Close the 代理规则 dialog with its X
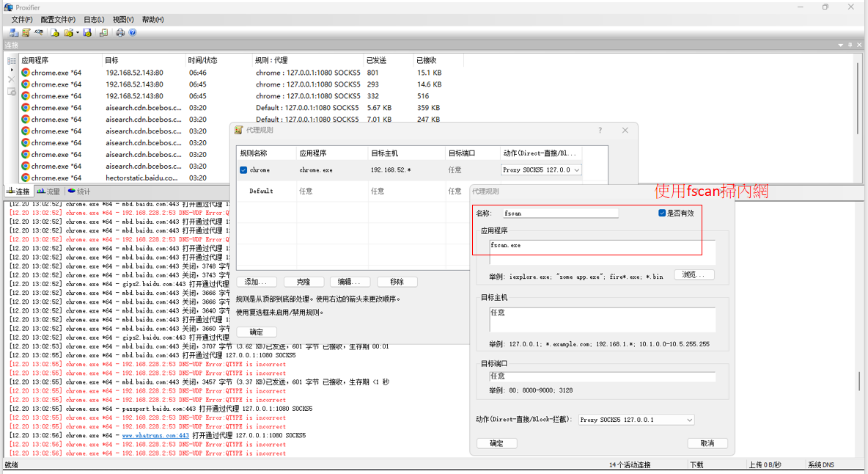The width and height of the screenshot is (868, 474). (x=625, y=130)
